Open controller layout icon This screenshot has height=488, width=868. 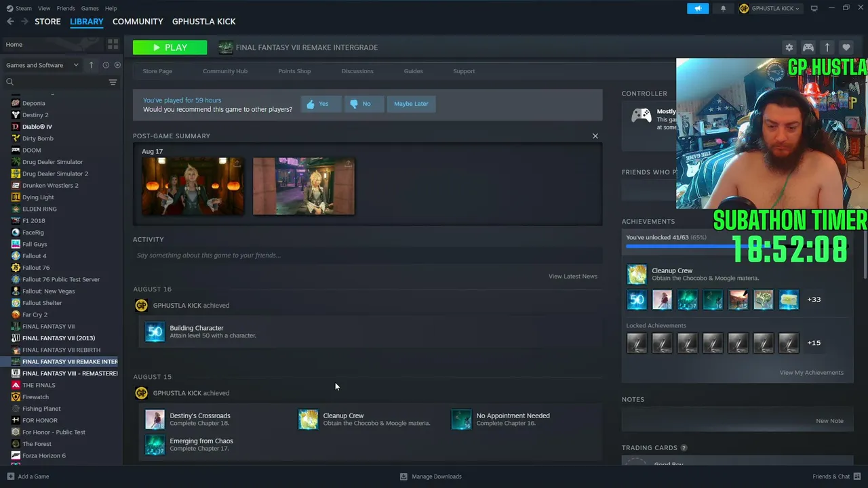808,47
